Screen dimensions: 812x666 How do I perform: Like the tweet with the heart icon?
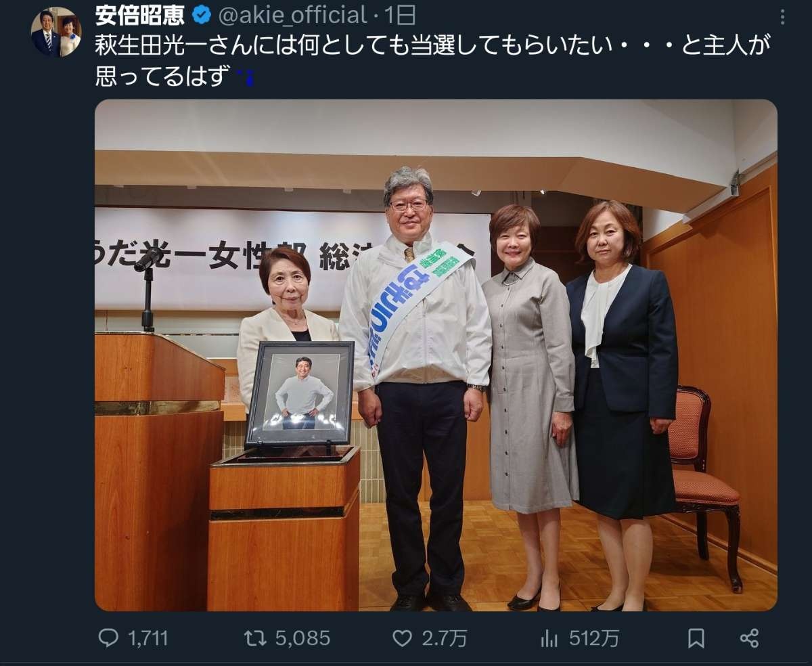pyautogui.click(x=403, y=638)
